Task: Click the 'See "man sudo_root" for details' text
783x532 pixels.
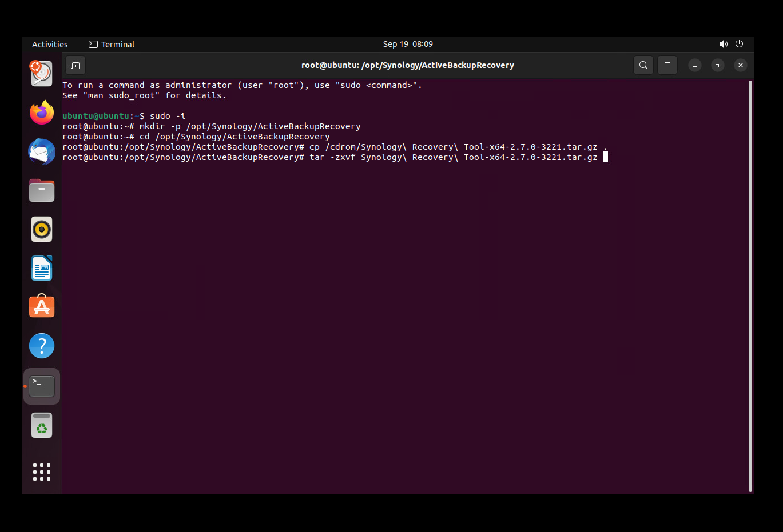Action: [x=144, y=95]
